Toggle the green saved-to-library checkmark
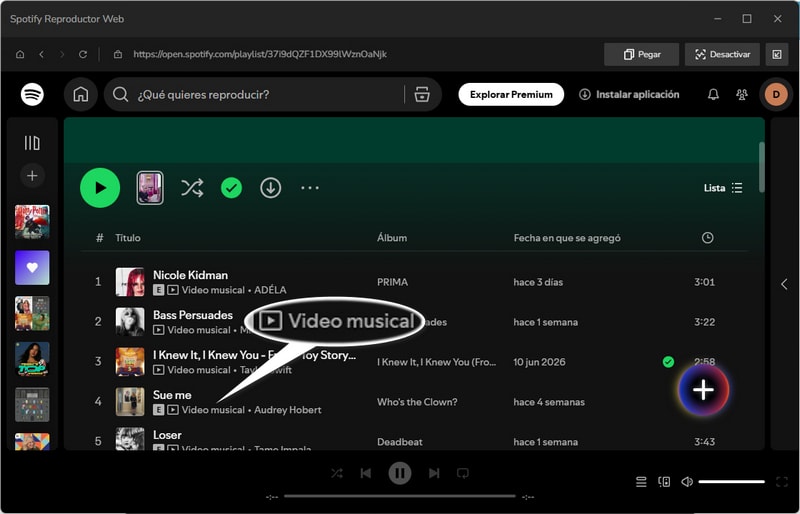This screenshot has width=800, height=514. click(231, 188)
